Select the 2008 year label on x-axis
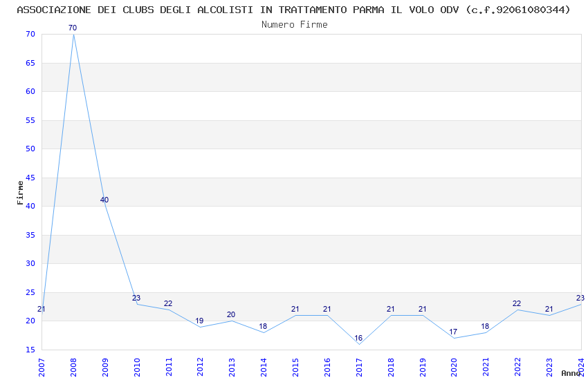 click(73, 368)
